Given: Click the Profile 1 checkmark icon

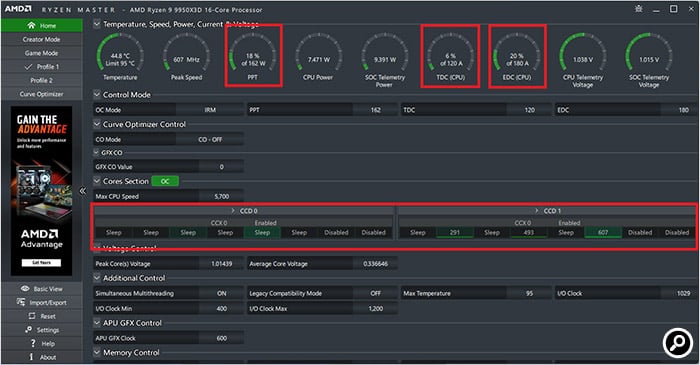Looking at the screenshot, I should point(29,66).
